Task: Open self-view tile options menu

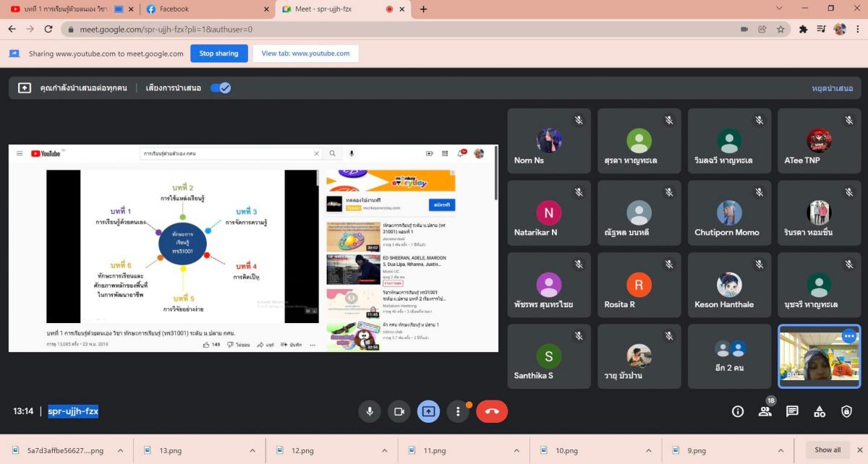Action: (848, 336)
